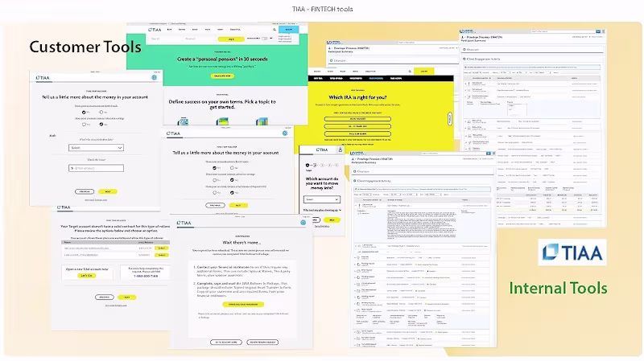
Task: Click step progress indicator on mobile screen
Action: (322, 166)
